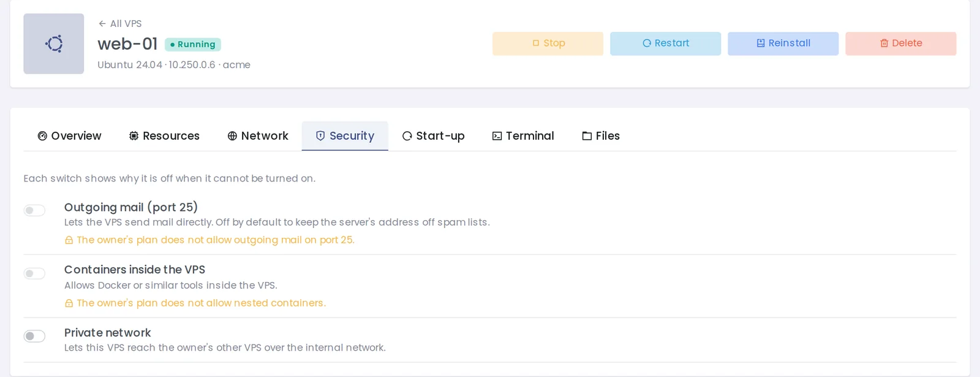Click the square icon inside the Stop button
The image size is (980, 377).
536,44
